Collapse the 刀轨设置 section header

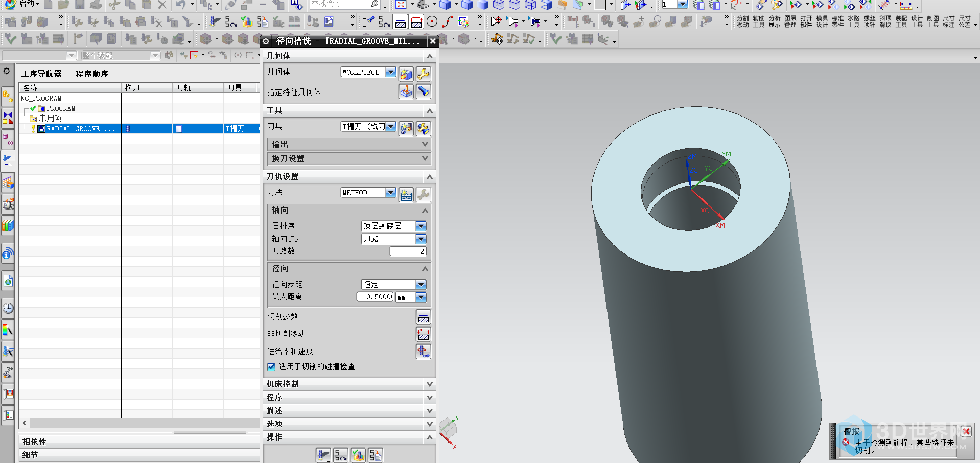click(349, 176)
